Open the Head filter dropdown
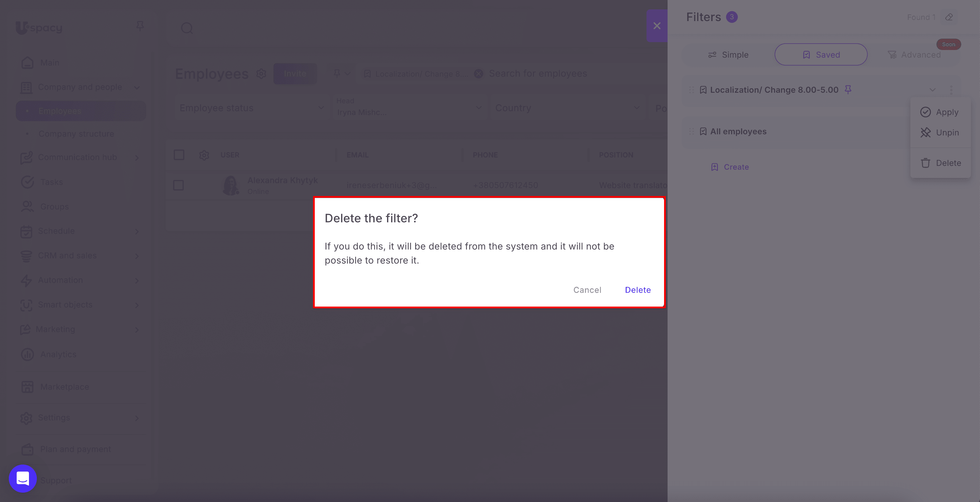This screenshot has width=980, height=502. [410, 108]
